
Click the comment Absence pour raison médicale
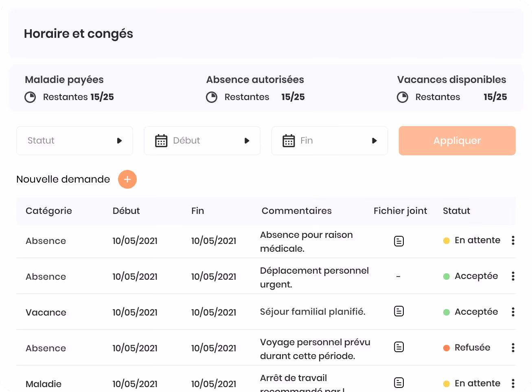coord(307,242)
